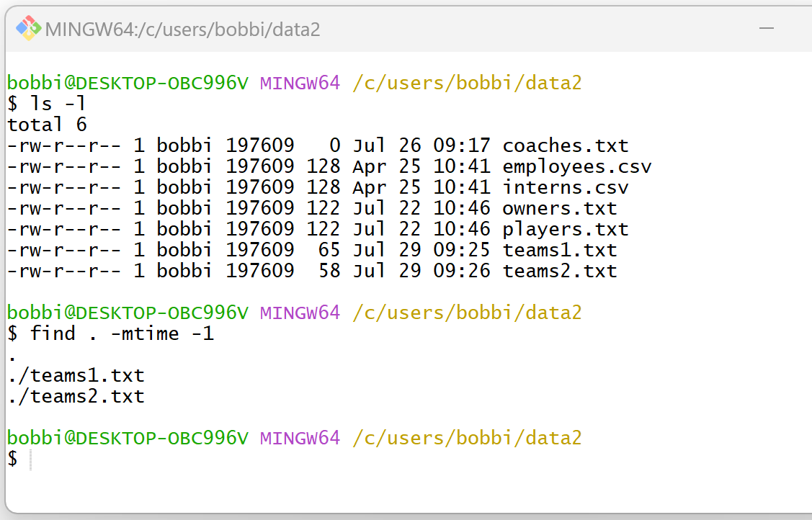Click the path /c/users/bobbi/data2 in last prompt
Screen dimensions: 812x520
(467, 438)
